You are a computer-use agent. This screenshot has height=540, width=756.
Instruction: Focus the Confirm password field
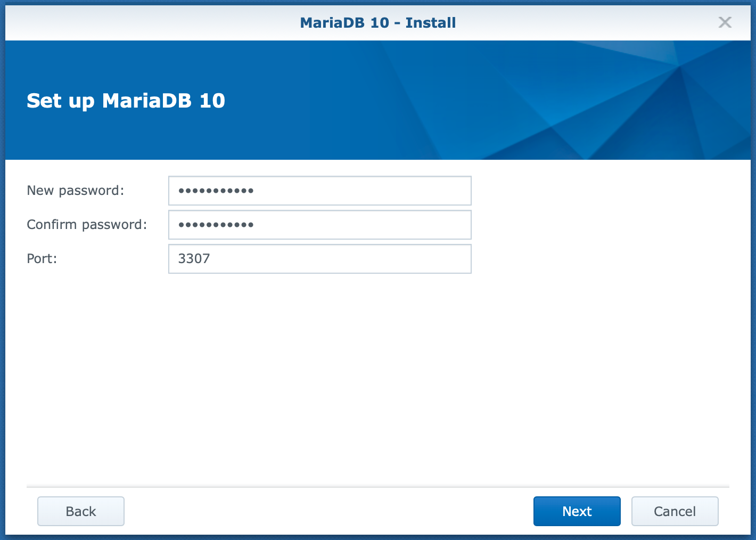[x=320, y=225]
